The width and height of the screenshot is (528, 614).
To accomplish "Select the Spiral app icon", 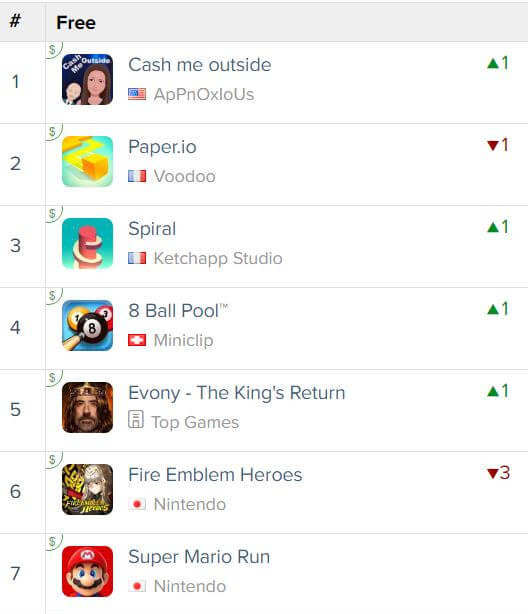I will [87, 243].
